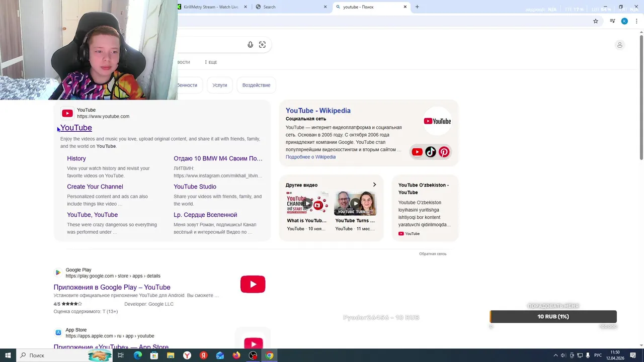The height and width of the screenshot is (362, 644).
Task: Switch to OBS Studio on the taskbar
Action: (253, 355)
